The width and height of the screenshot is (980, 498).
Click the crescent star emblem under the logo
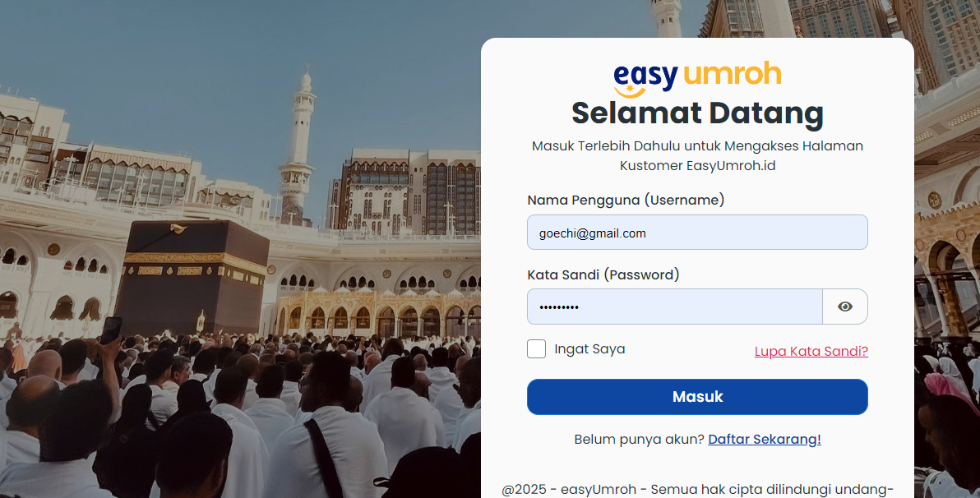[x=630, y=91]
